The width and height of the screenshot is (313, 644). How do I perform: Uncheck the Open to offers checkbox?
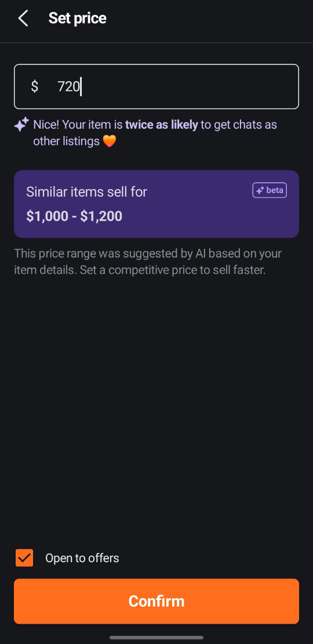coord(24,558)
